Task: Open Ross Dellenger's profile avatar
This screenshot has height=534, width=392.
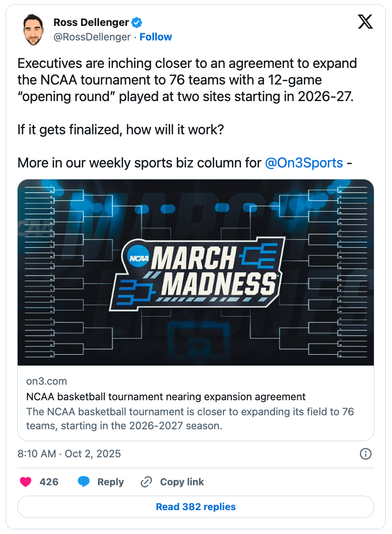Action: [x=34, y=30]
